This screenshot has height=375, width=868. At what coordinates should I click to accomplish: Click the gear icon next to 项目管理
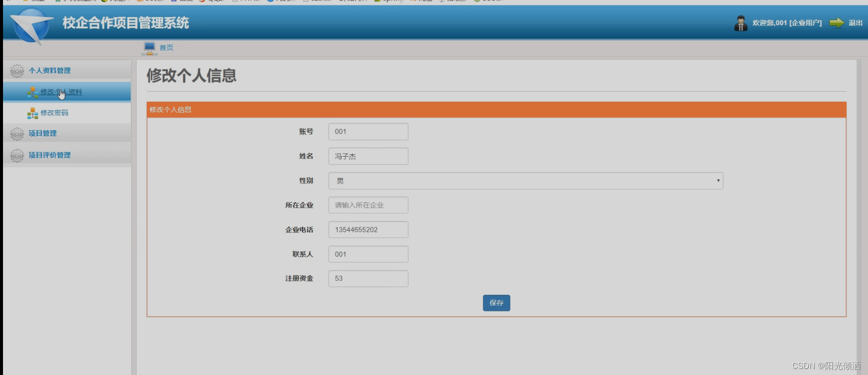point(17,134)
